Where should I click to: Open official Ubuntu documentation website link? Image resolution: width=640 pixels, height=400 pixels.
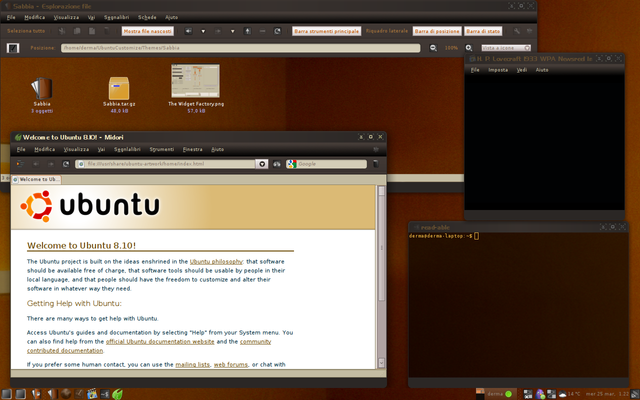(x=160, y=342)
